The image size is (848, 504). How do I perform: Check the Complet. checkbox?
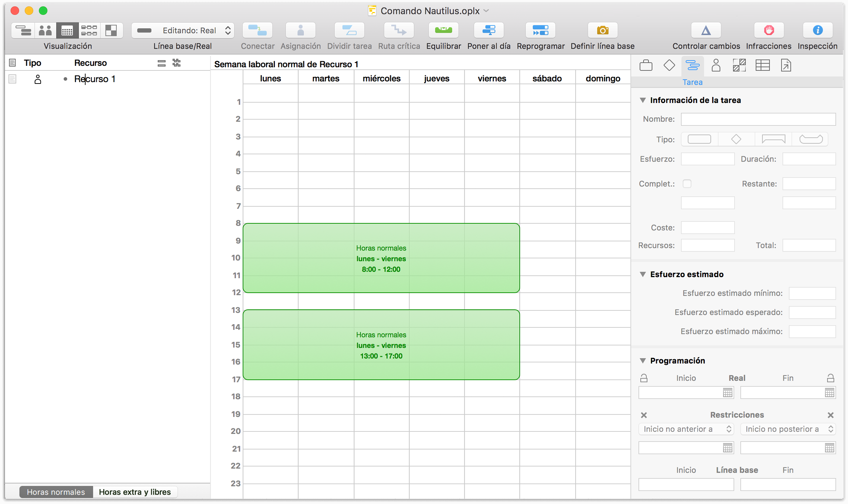[687, 184]
